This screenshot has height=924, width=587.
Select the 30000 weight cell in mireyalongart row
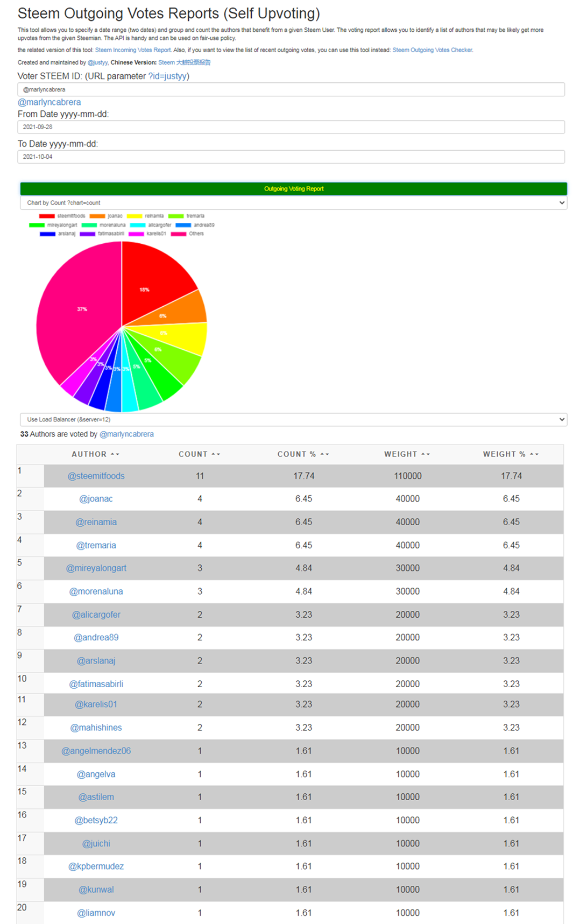tap(407, 568)
